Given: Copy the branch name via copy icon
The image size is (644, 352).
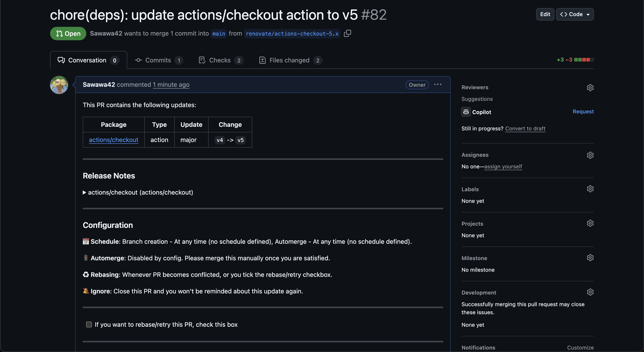Looking at the screenshot, I should (347, 33).
